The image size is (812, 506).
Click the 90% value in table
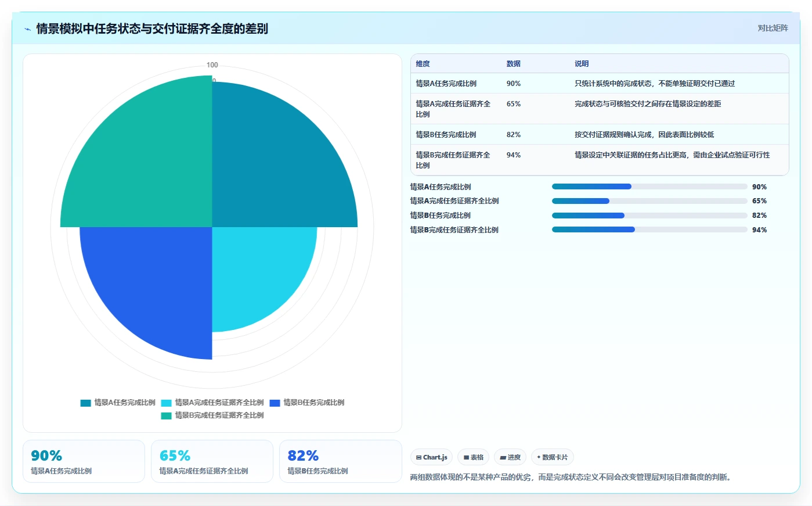pyautogui.click(x=513, y=84)
